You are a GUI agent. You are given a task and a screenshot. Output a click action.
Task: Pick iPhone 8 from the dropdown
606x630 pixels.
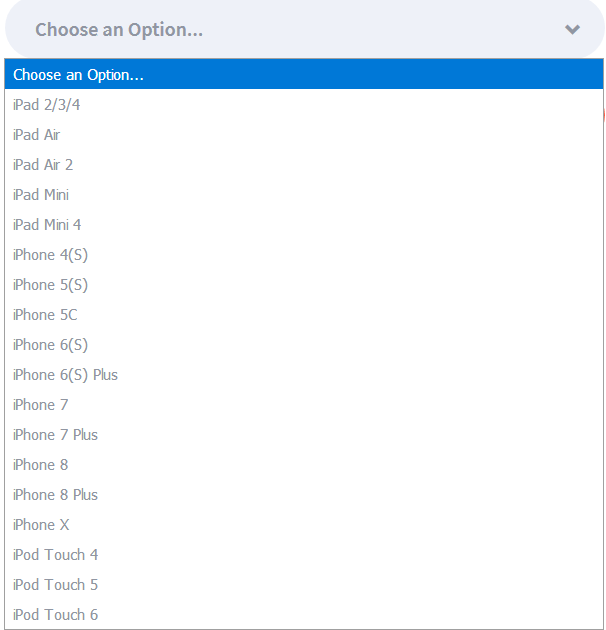41,465
